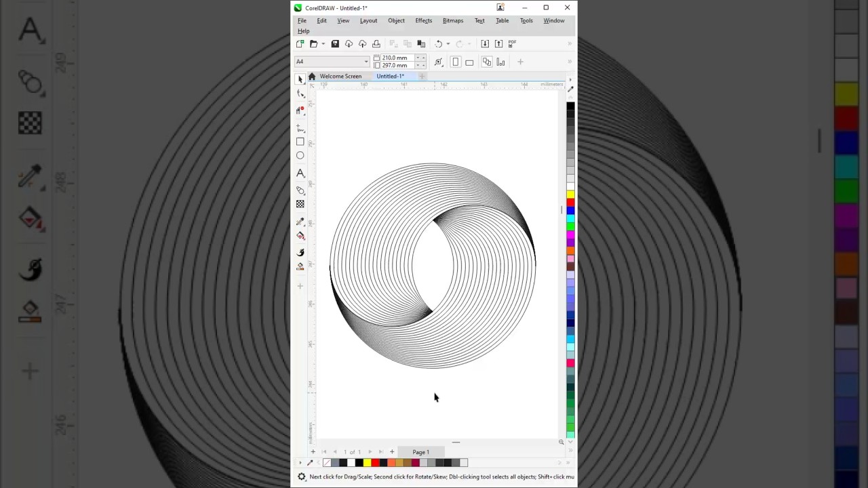Viewport: 868px width, 488px height.
Task: Switch to the Untitled-1* document tab
Action: click(x=390, y=77)
